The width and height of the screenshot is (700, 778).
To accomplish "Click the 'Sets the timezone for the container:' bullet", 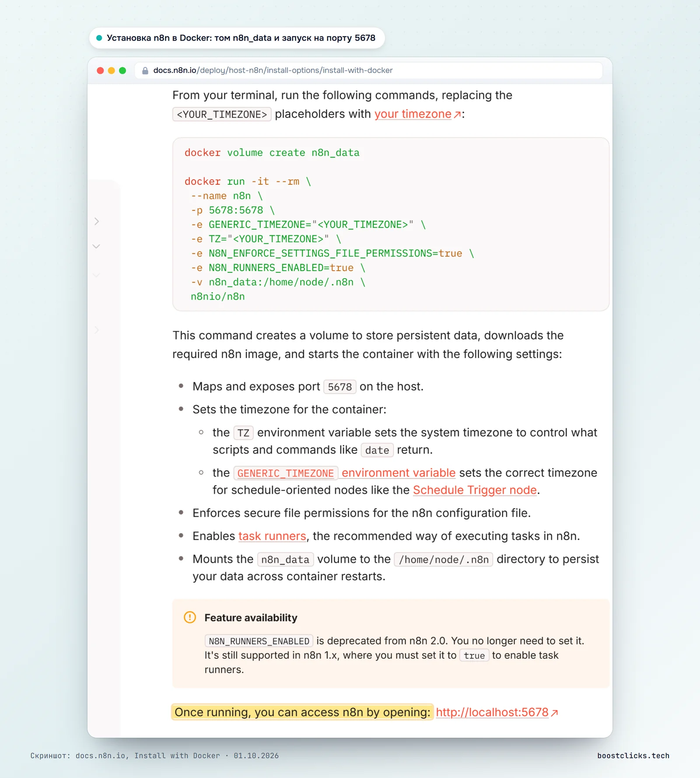I will 289,409.
